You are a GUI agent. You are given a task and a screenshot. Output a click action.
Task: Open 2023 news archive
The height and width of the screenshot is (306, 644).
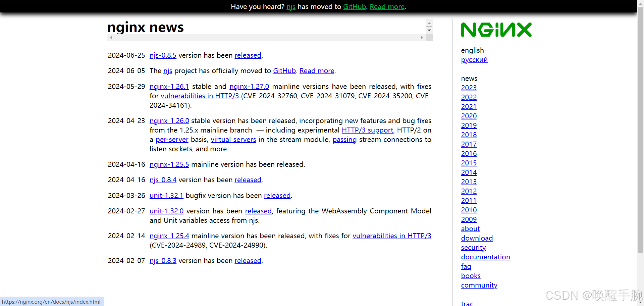click(469, 88)
